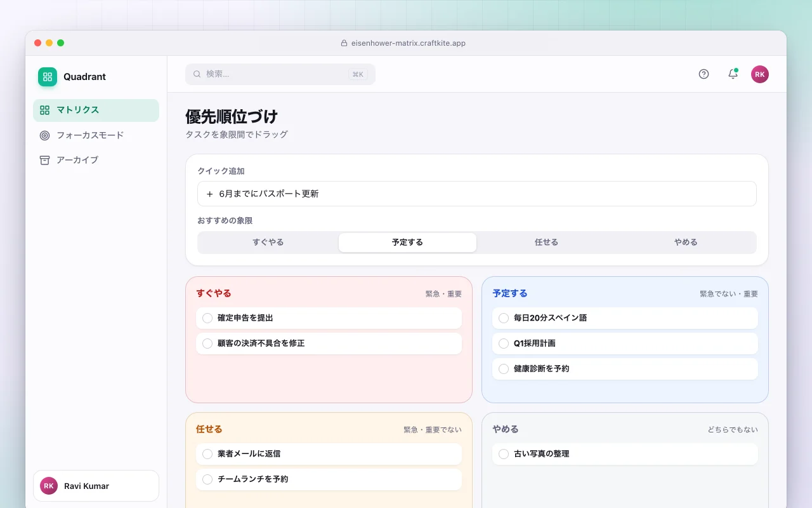Check off 毎日20分スペイン語 task

(x=504, y=317)
